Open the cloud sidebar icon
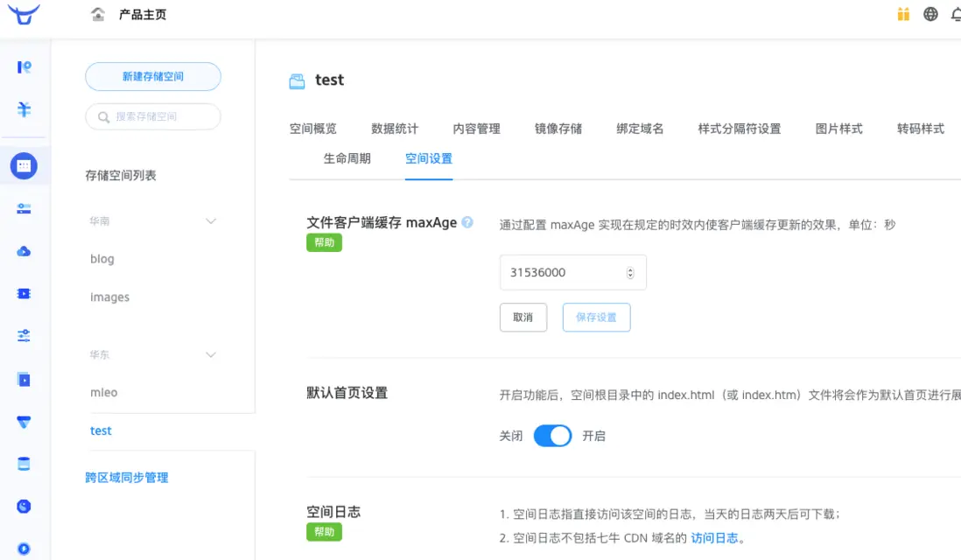961x560 pixels. pos(24,251)
